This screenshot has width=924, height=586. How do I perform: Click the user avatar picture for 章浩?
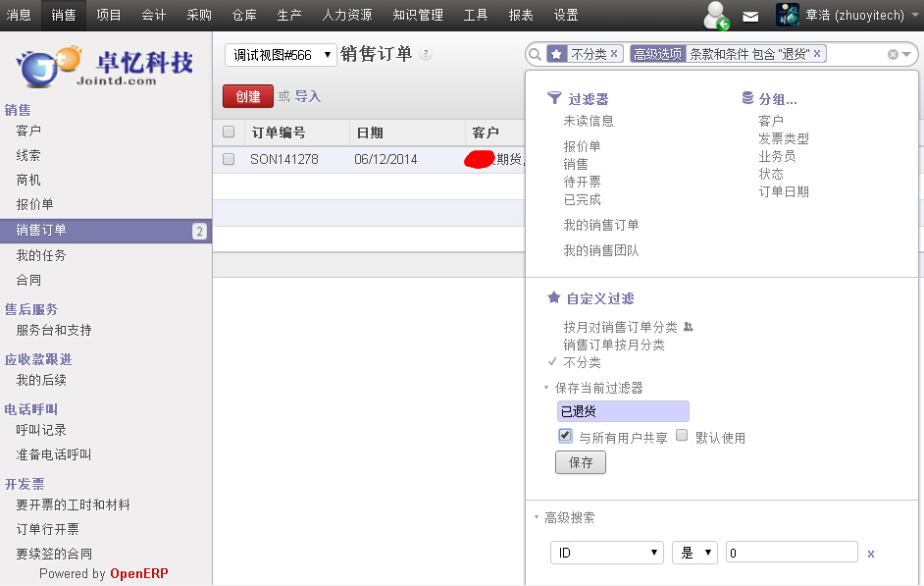click(788, 15)
